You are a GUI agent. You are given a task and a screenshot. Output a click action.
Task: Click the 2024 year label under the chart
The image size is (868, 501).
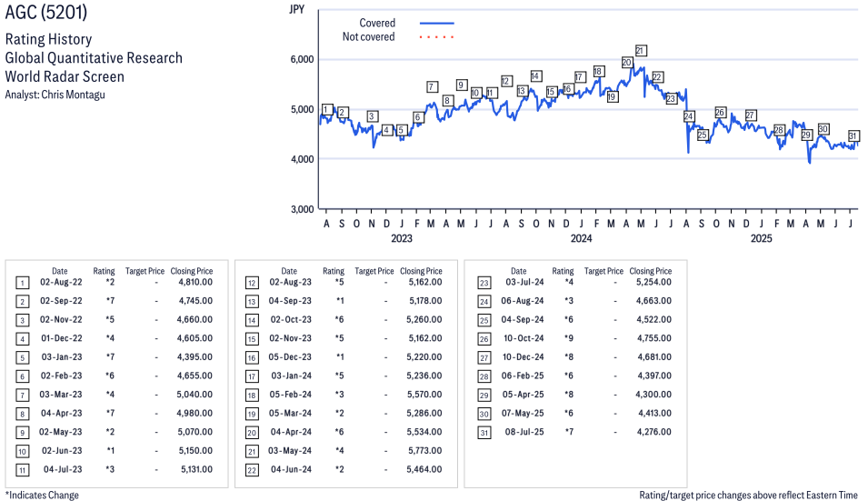click(582, 238)
